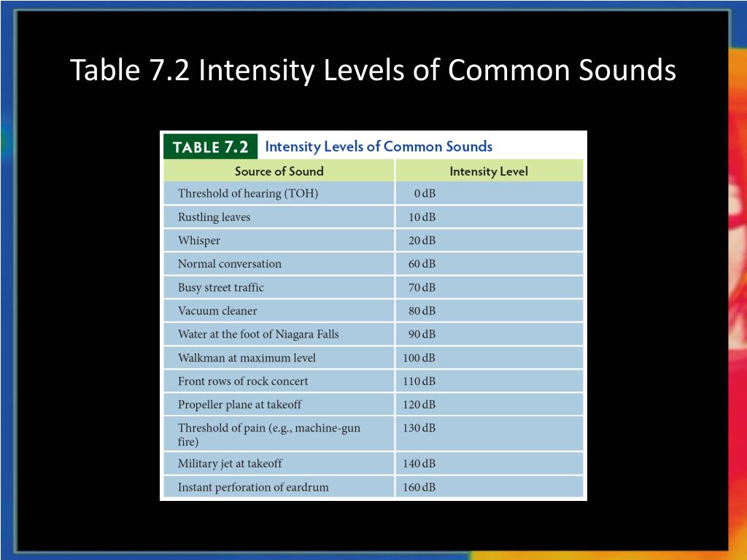
Task: Click the '100 dB' value
Action: [419, 357]
